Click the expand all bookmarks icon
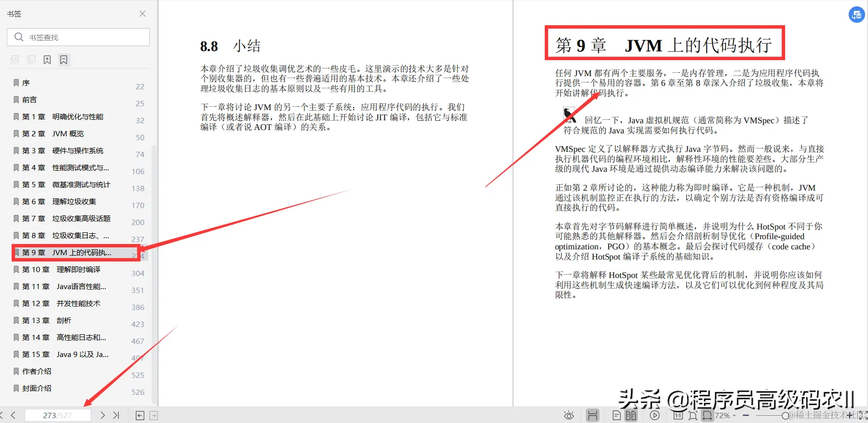Viewport: 868px width, 423px height. click(15, 60)
